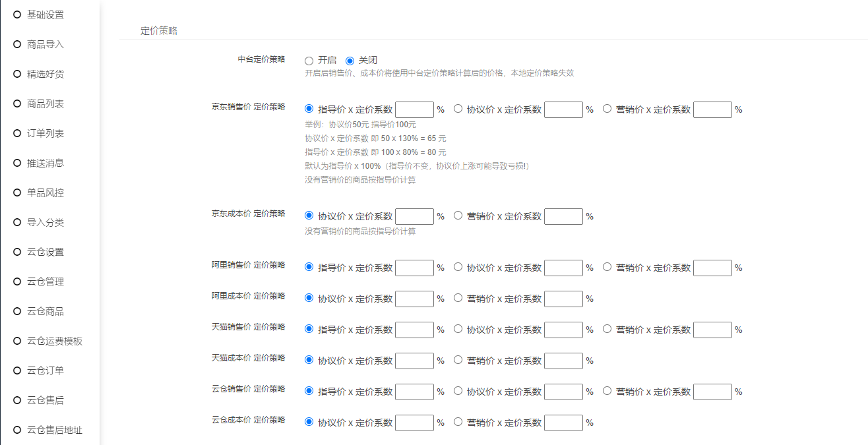The height and width of the screenshot is (445, 868).
Task: Open 云仓售后地址 sidebar item
Action: pyautogui.click(x=55, y=430)
